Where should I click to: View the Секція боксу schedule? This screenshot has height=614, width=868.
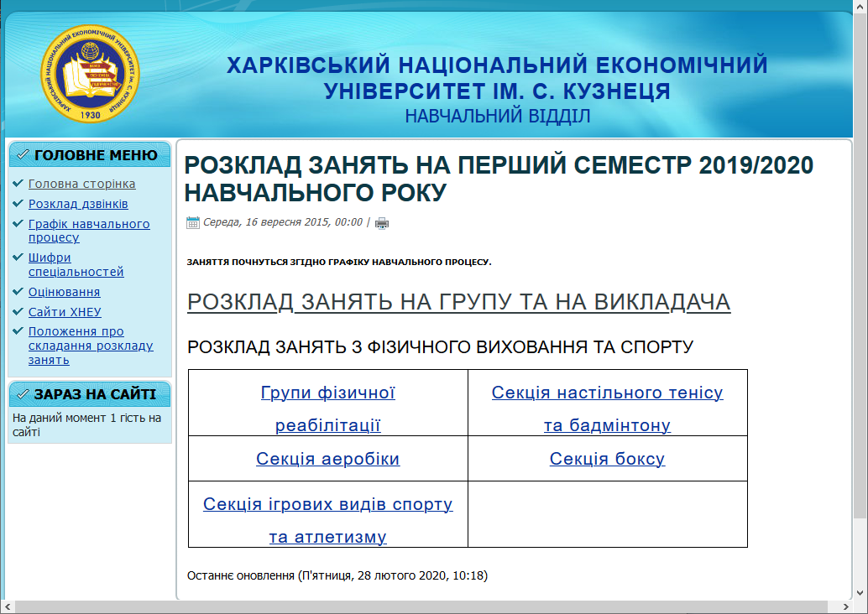[607, 459]
